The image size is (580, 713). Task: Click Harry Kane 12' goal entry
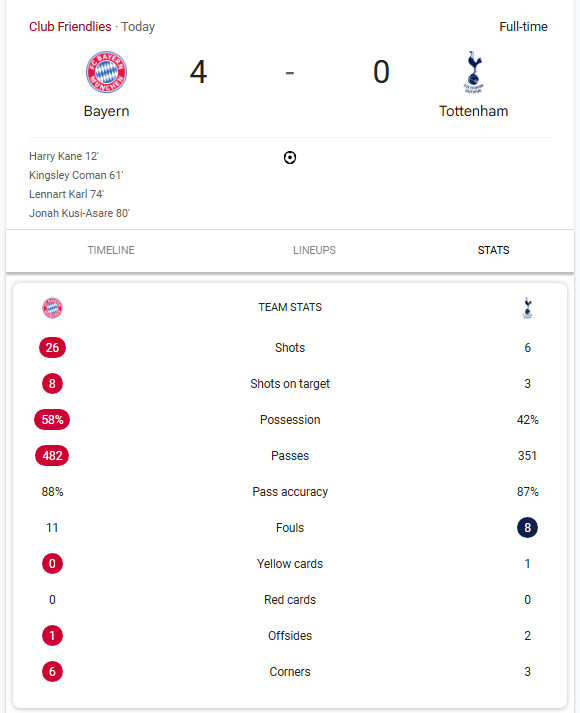click(64, 156)
